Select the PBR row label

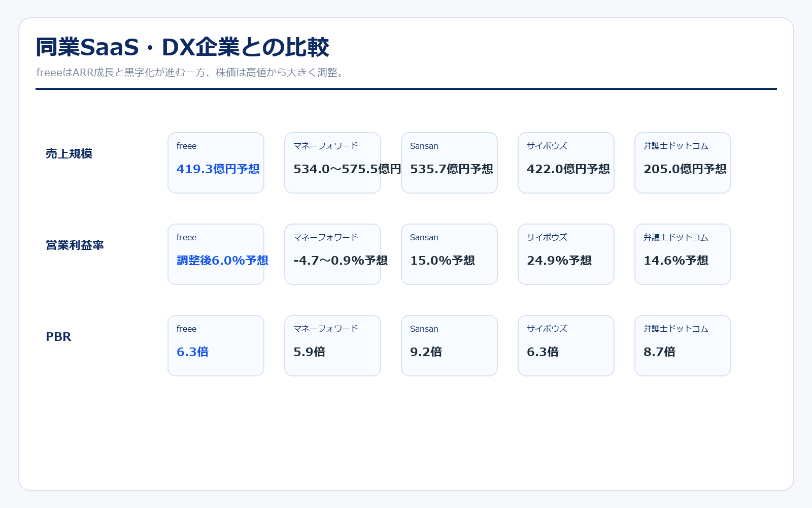pyautogui.click(x=58, y=336)
